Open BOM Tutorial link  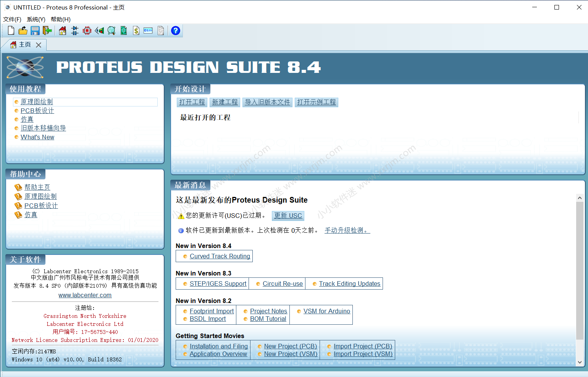268,319
